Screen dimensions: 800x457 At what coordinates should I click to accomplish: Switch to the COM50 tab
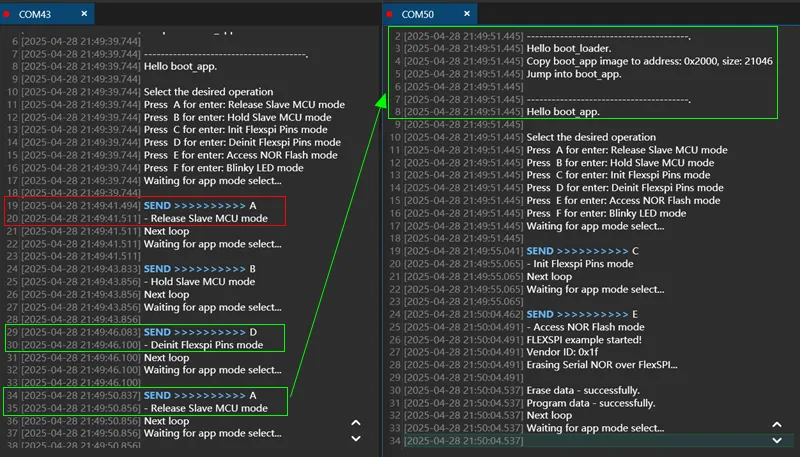(417, 14)
